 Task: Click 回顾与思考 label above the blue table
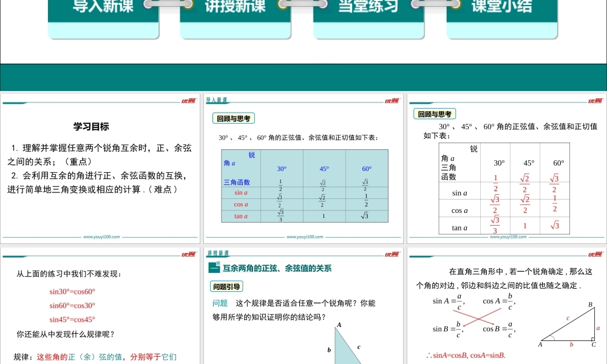click(x=234, y=119)
